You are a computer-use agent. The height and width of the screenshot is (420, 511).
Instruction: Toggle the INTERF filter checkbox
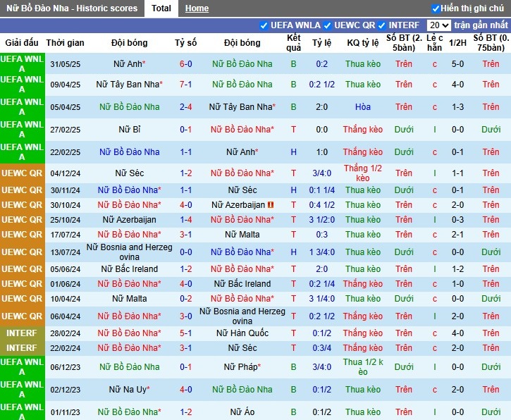click(381, 25)
